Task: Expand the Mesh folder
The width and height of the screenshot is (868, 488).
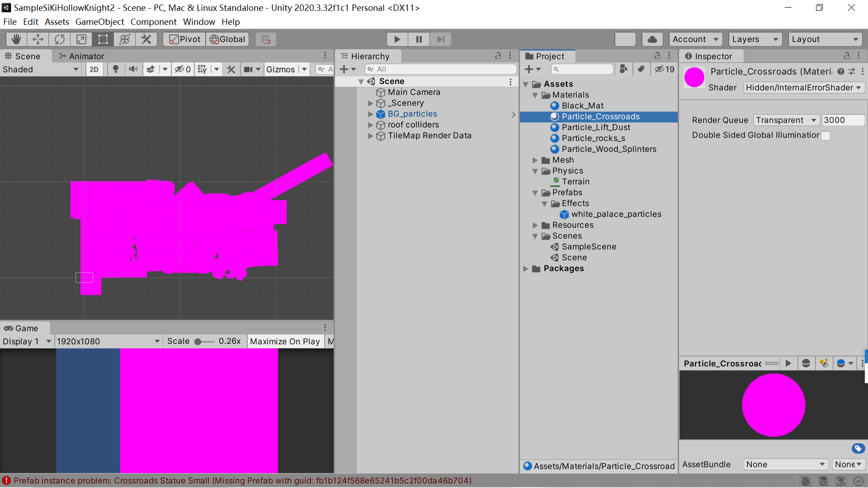Action: 535,160
